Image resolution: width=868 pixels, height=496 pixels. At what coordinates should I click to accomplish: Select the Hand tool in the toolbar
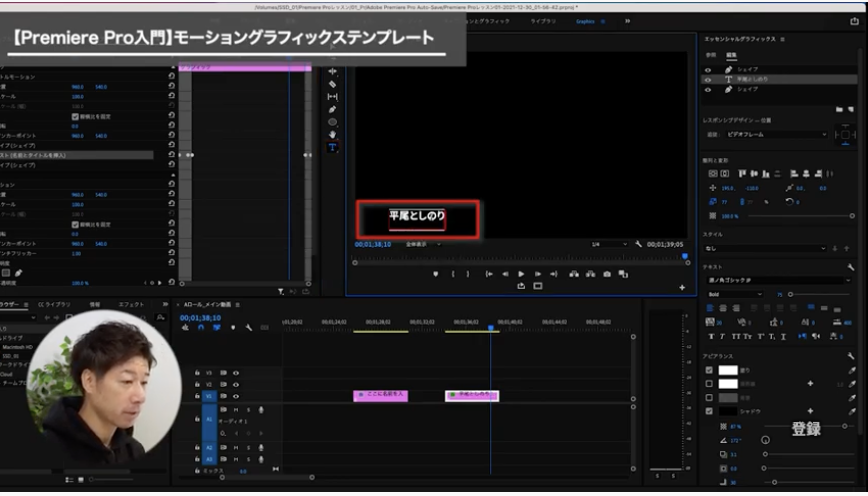pyautogui.click(x=332, y=135)
